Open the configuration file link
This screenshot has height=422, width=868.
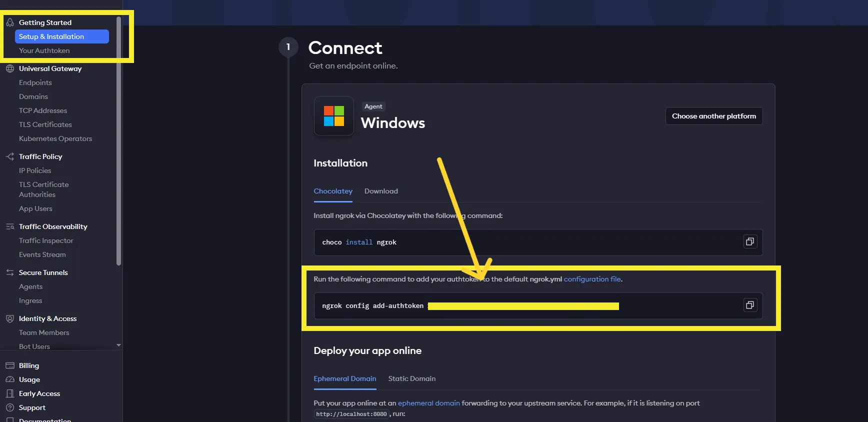(x=592, y=279)
